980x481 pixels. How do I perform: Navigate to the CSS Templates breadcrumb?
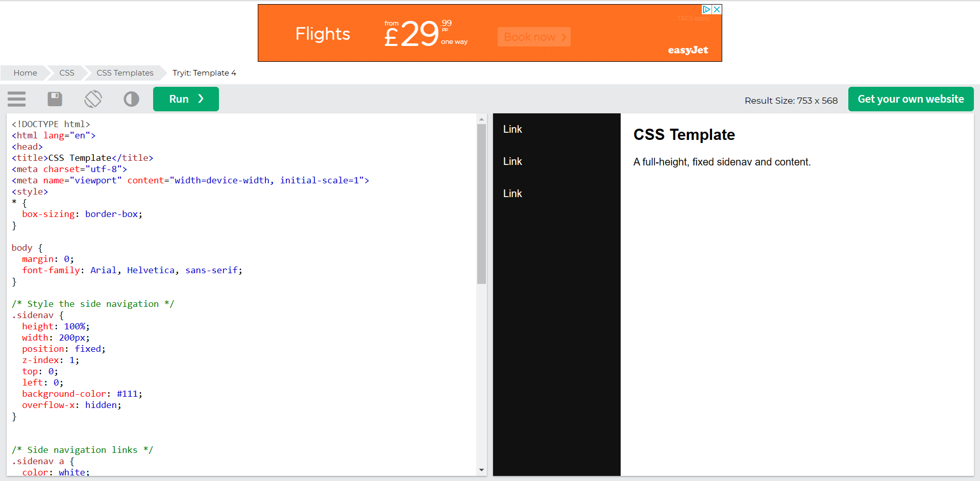click(x=125, y=73)
